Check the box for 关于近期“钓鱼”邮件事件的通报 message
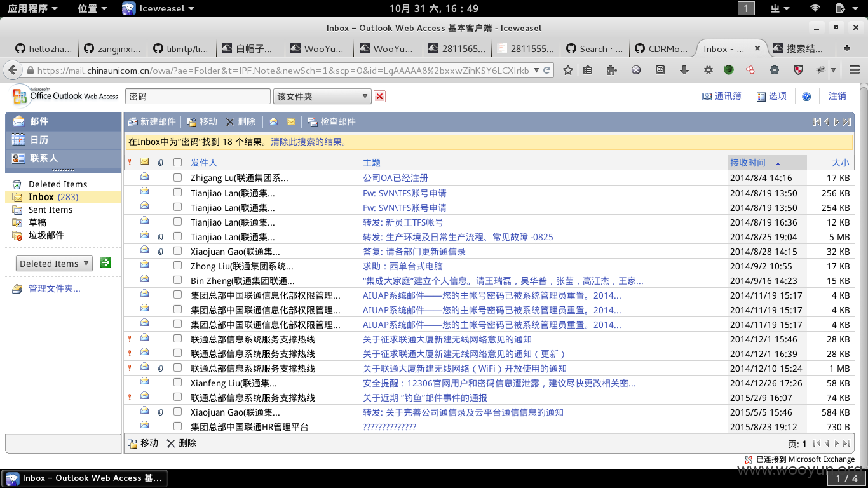Screen dimensions: 868x488 pyautogui.click(x=177, y=397)
